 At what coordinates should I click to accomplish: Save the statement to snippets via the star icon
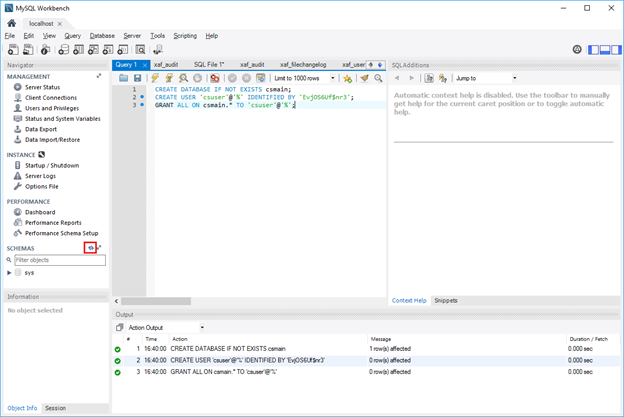pos(347,78)
